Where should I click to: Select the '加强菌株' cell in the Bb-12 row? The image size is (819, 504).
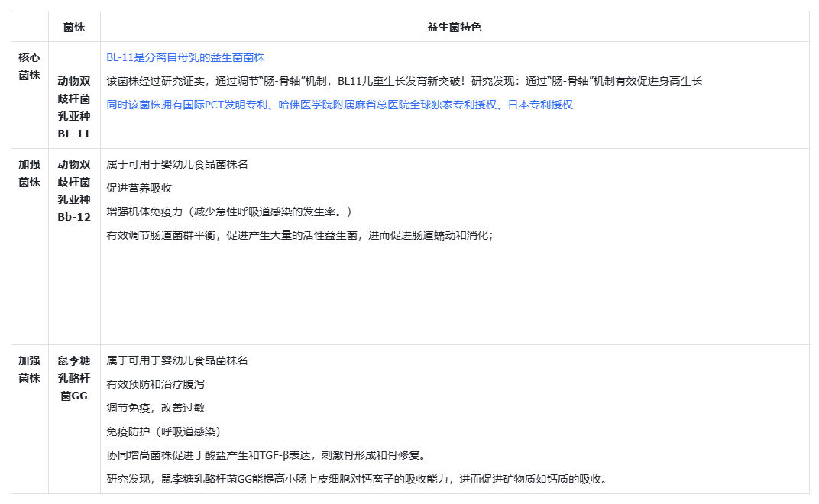(x=29, y=173)
